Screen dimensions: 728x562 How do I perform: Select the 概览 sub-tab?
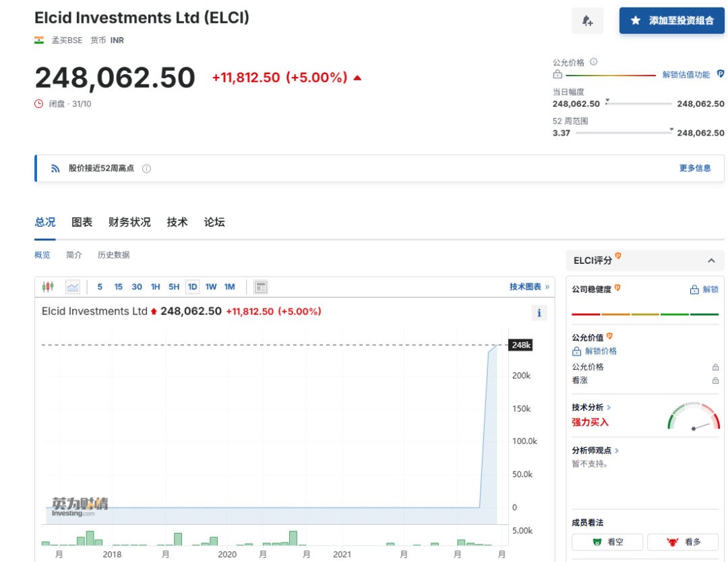[42, 255]
